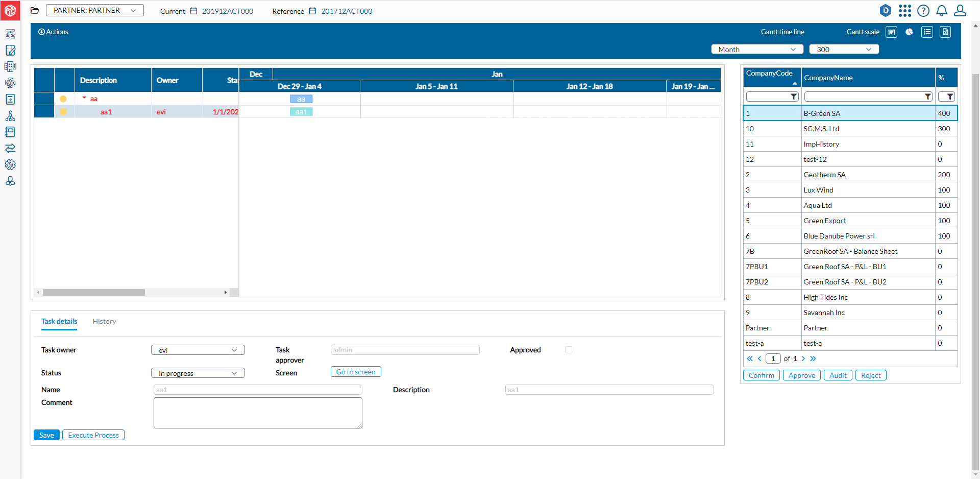Select the Gantt chart view icon

pos(891,32)
